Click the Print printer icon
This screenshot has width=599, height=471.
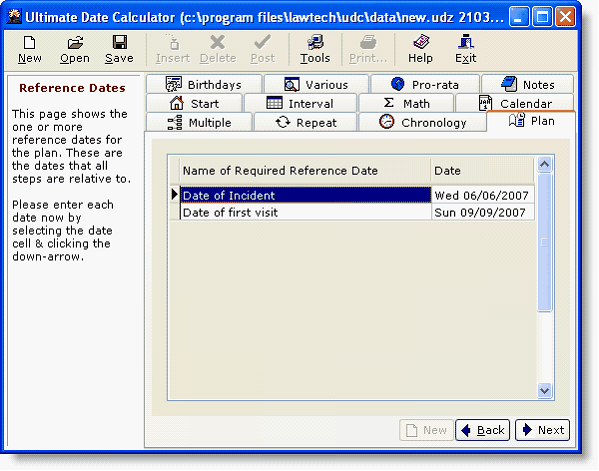[368, 49]
